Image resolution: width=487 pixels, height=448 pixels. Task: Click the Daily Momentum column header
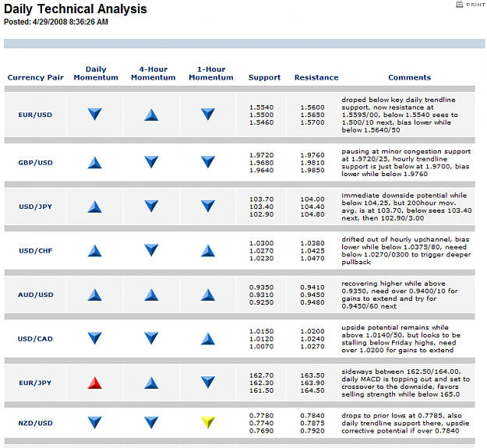(96, 73)
